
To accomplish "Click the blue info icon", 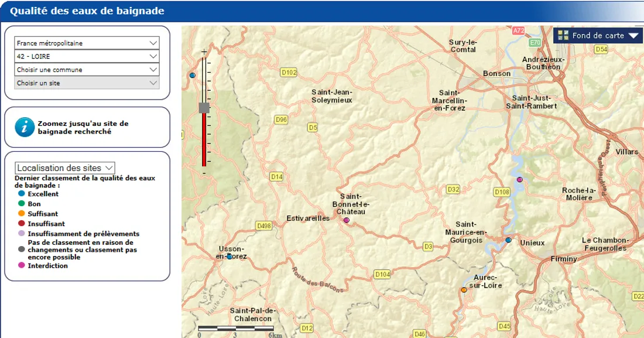I will point(25,127).
